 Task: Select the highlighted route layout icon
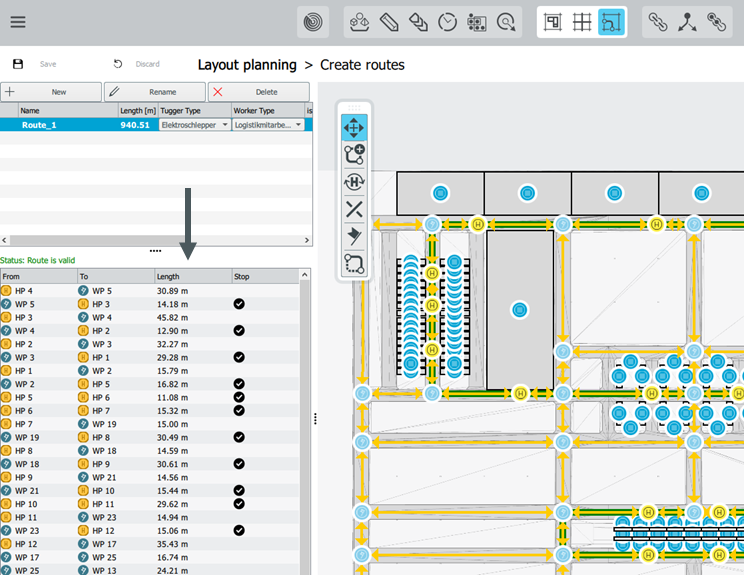pos(611,22)
